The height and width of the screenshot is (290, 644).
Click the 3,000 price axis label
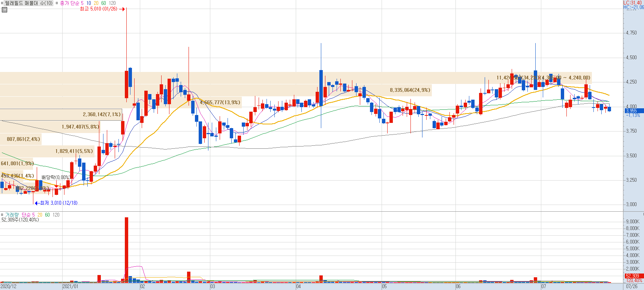[x=631, y=205]
